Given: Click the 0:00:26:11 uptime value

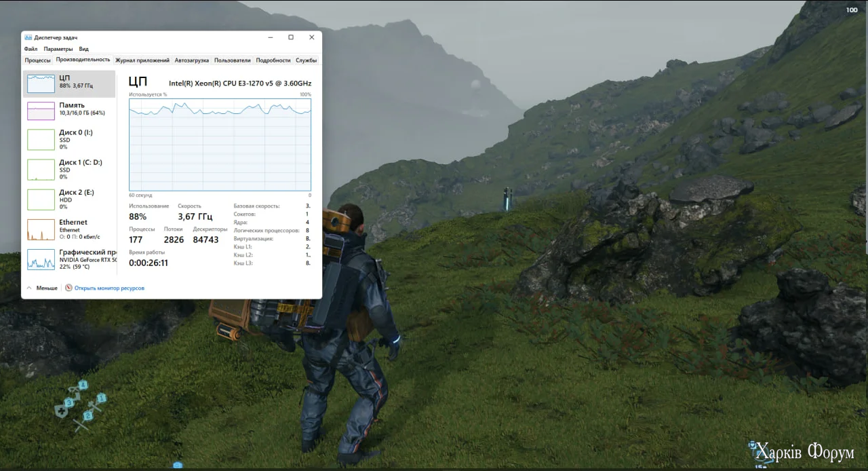Looking at the screenshot, I should click(x=149, y=263).
